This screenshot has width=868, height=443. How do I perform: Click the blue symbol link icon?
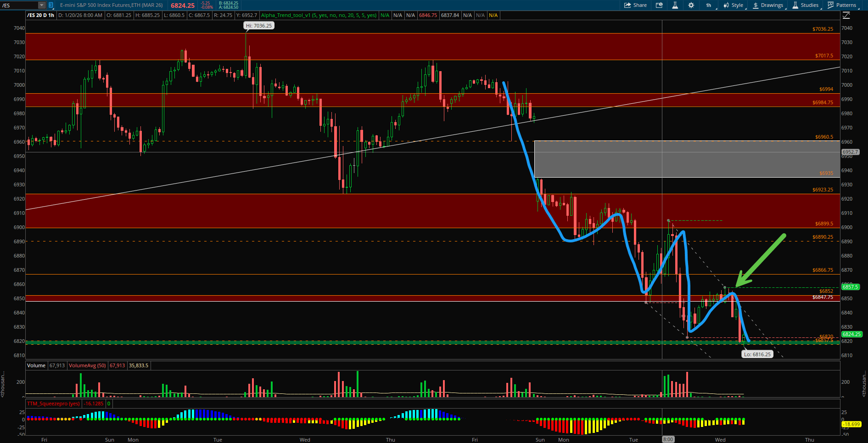[51, 6]
